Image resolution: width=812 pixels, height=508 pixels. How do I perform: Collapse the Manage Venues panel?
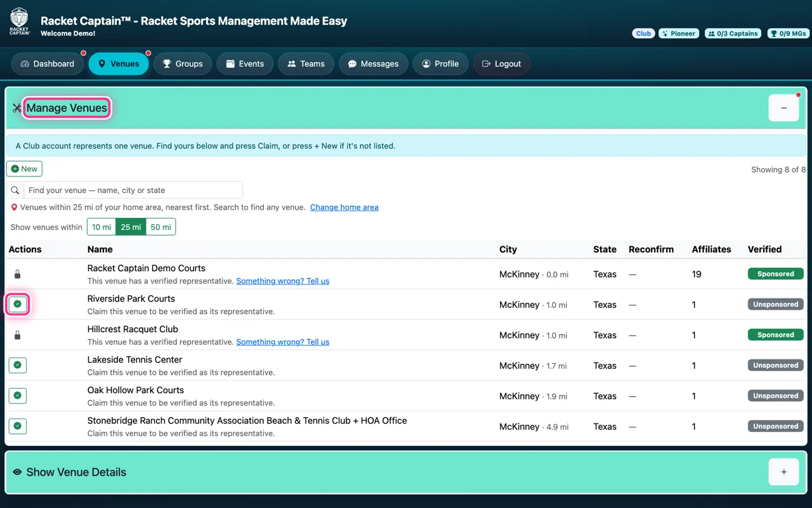(784, 108)
